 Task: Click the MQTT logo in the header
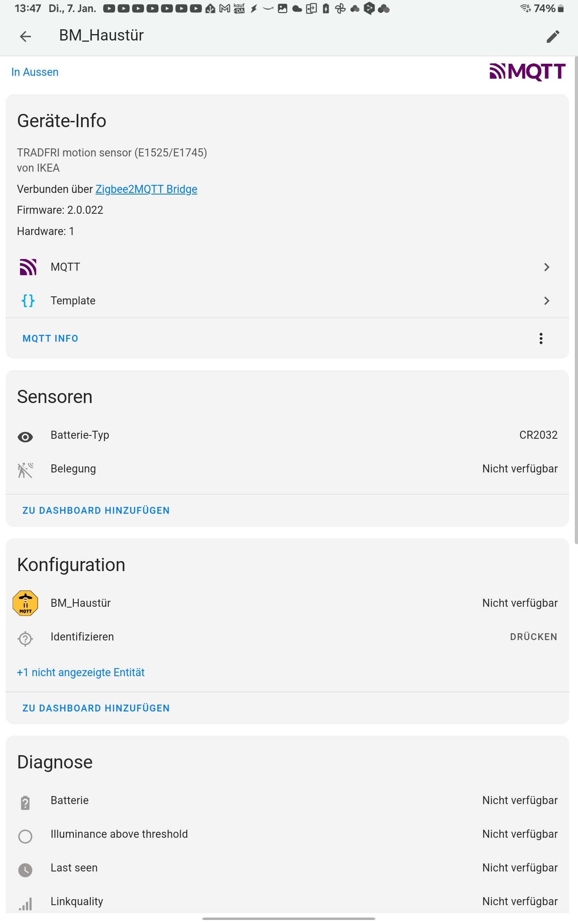click(527, 72)
